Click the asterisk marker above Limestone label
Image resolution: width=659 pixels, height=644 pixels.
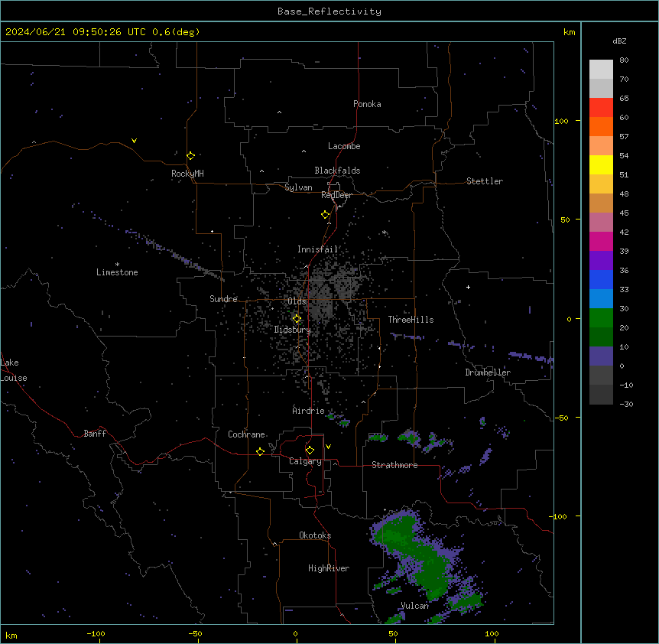point(117,265)
